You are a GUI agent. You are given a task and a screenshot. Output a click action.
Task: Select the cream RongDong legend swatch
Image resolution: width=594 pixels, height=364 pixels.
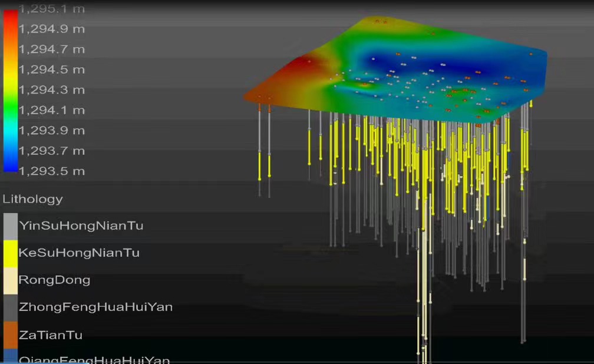tap(10, 280)
